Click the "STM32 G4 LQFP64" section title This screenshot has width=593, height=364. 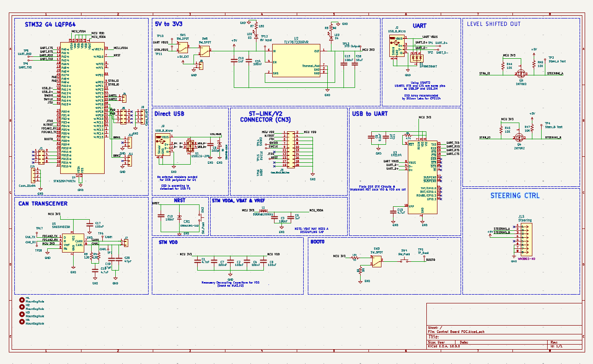[50, 25]
